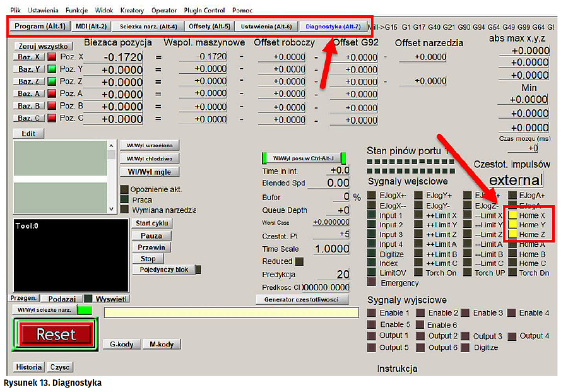Click the Generator czestotliwosci button

[x=302, y=299]
